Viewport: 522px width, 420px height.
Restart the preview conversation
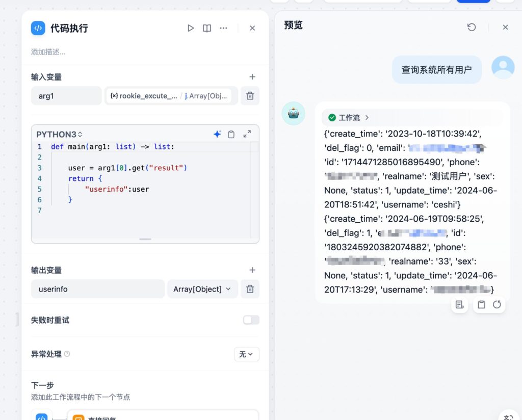(472, 27)
